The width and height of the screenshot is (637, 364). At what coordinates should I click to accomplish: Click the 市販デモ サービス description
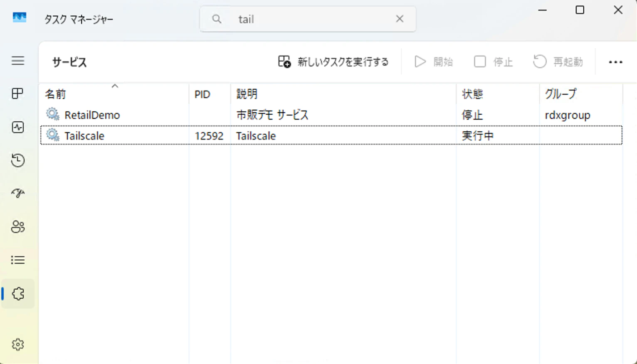(272, 115)
